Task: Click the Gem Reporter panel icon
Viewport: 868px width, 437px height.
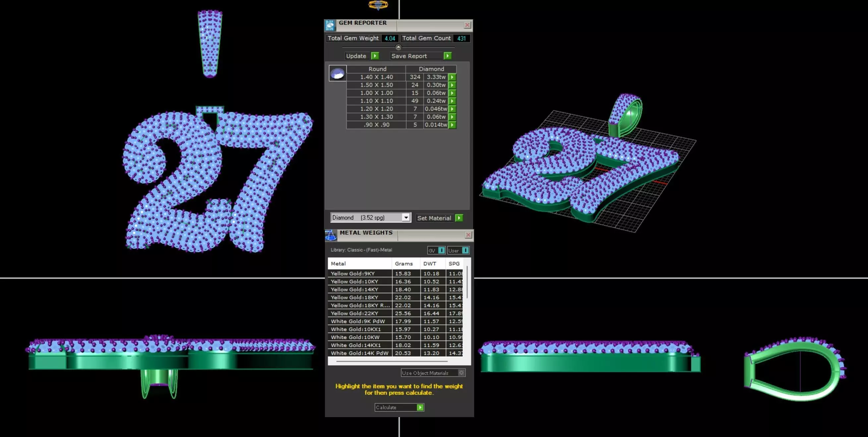Action: pyautogui.click(x=330, y=26)
